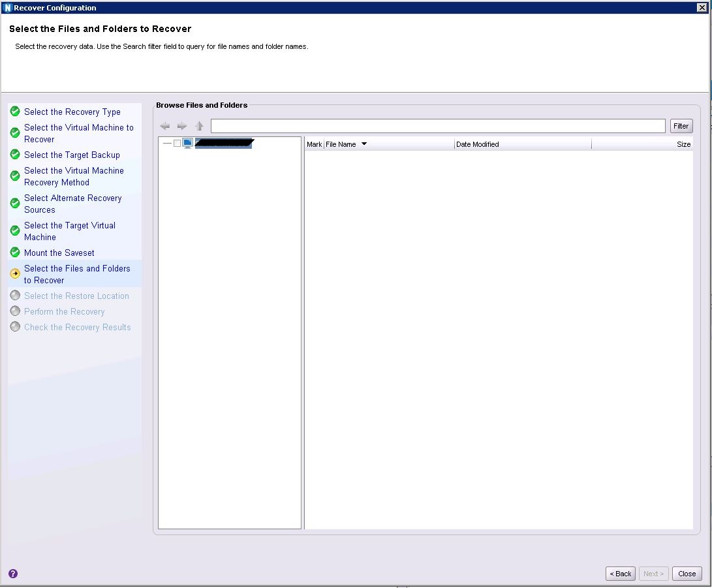Go to Select the Recovery Type step

pyautogui.click(x=72, y=112)
